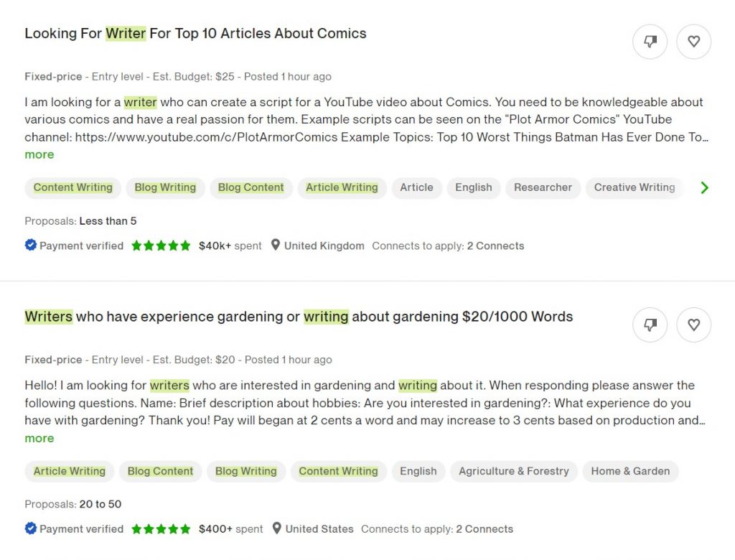Click the United Kingdom location pin icon
Image resolution: width=735 pixels, height=560 pixels.
(276, 246)
